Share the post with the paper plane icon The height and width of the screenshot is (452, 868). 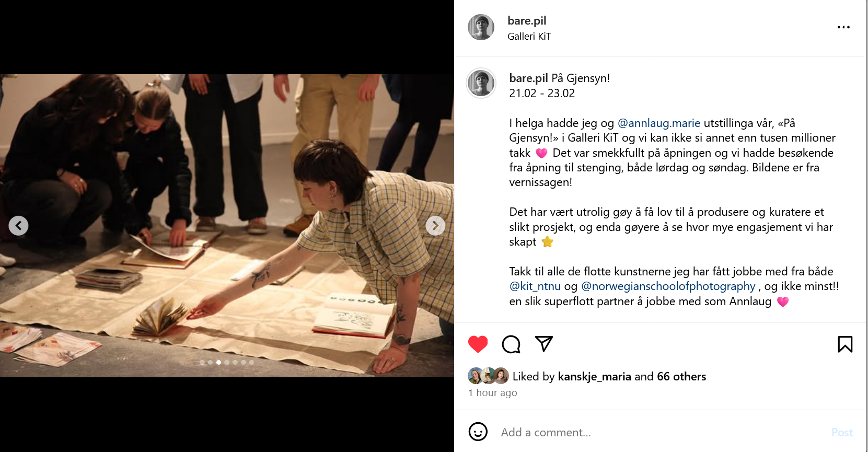tap(543, 343)
